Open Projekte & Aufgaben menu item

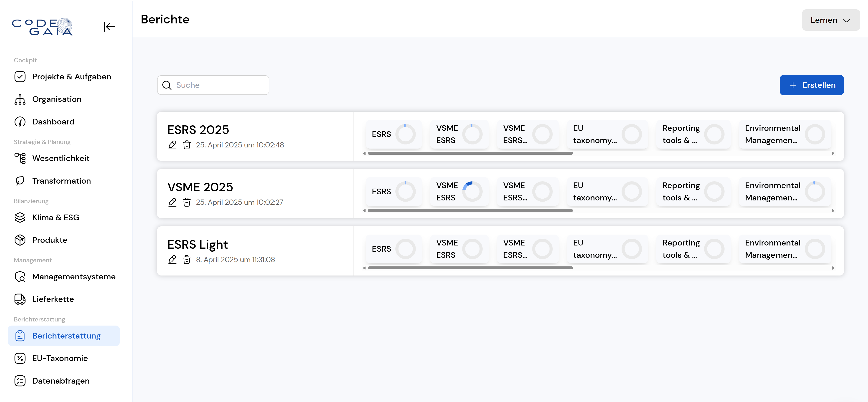[71, 77]
